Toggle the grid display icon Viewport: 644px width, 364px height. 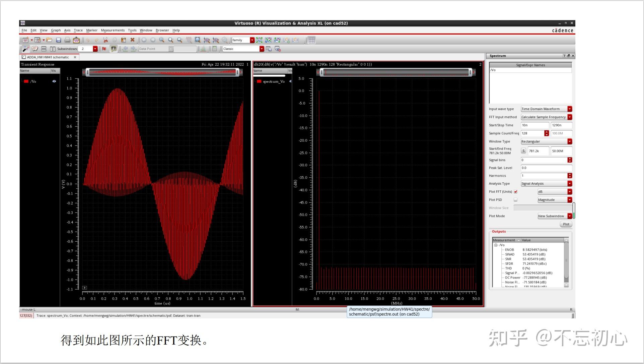(311, 40)
